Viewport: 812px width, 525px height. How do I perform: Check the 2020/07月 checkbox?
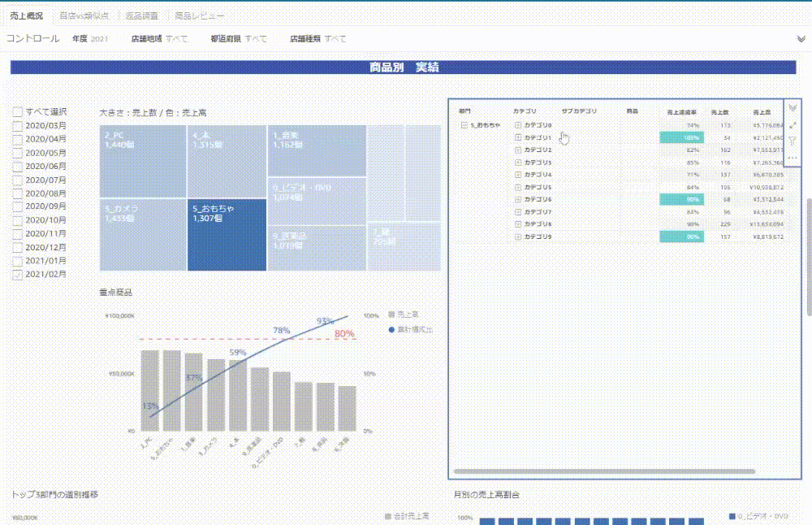(18, 180)
